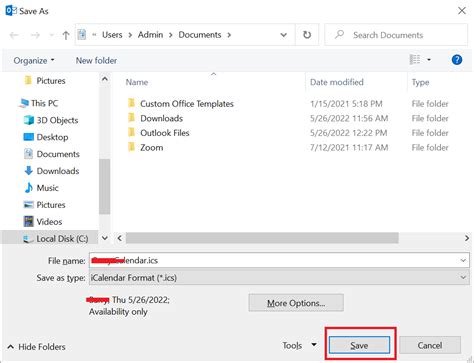Open Videos in the sidebar
Viewport: 474px width, 363px height.
(x=43, y=222)
